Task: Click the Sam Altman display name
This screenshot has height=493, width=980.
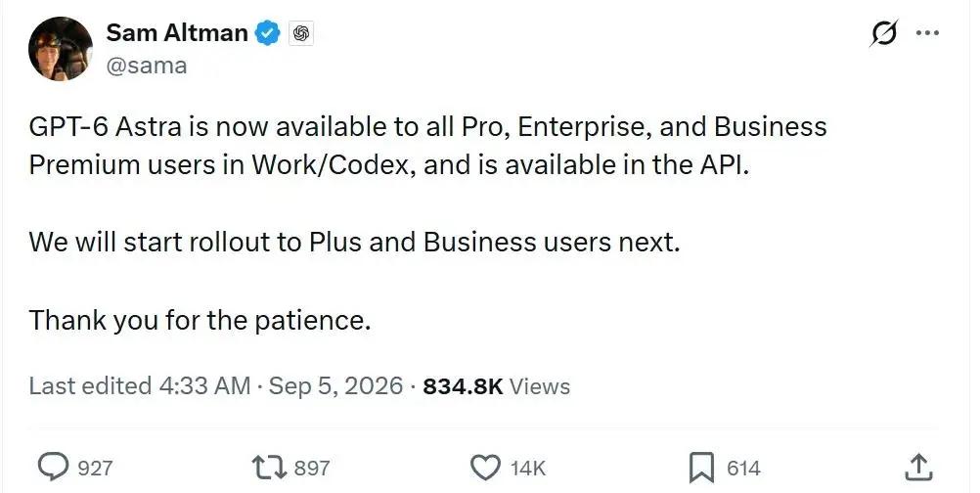Action: tap(177, 32)
